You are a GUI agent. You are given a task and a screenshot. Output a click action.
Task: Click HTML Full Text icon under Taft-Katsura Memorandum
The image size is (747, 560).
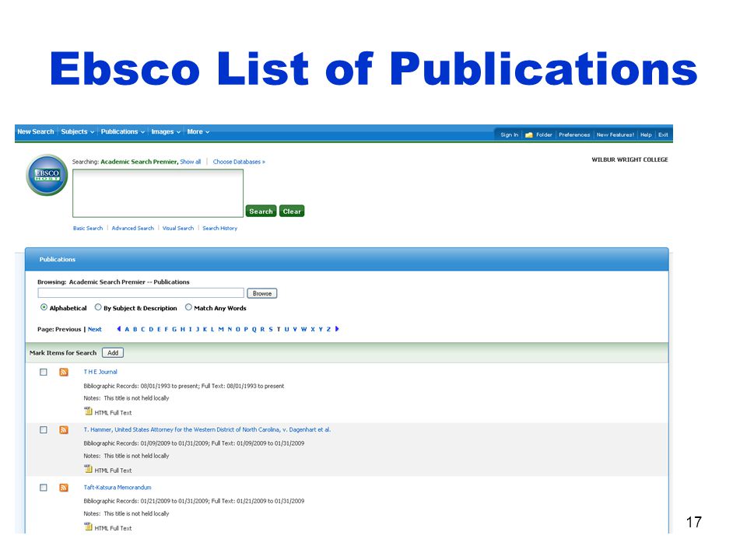88,527
